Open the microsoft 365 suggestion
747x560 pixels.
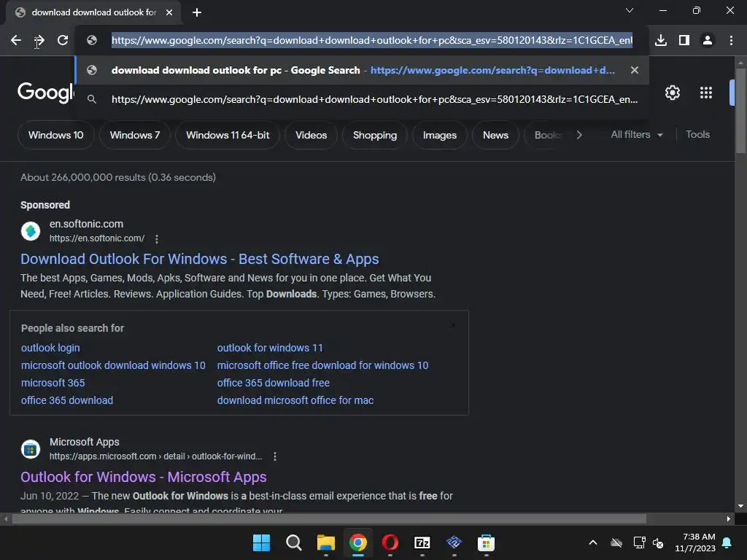coord(53,383)
